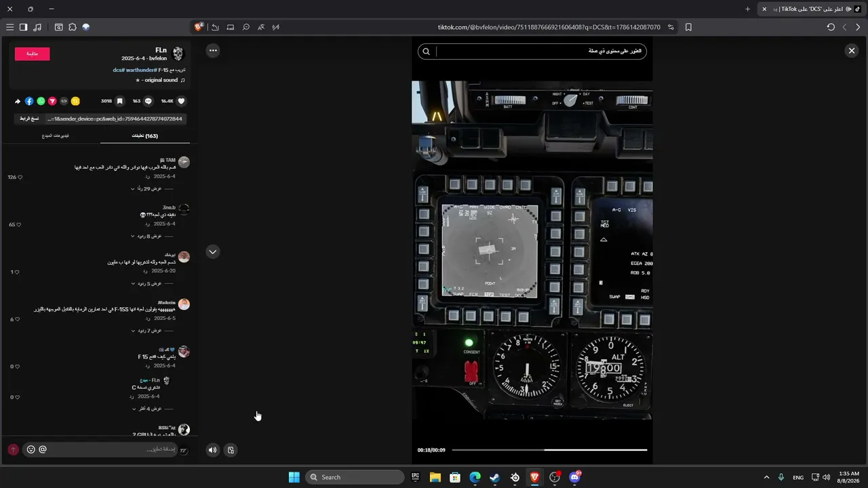This screenshot has width=868, height=488.
Task: Click the add comment input field
Action: click(108, 449)
